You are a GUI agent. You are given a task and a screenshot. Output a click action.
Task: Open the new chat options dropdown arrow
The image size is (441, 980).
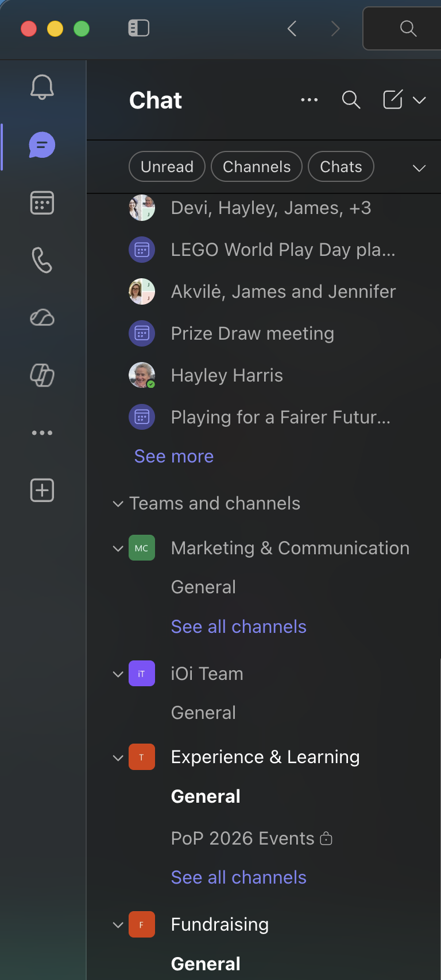click(420, 100)
